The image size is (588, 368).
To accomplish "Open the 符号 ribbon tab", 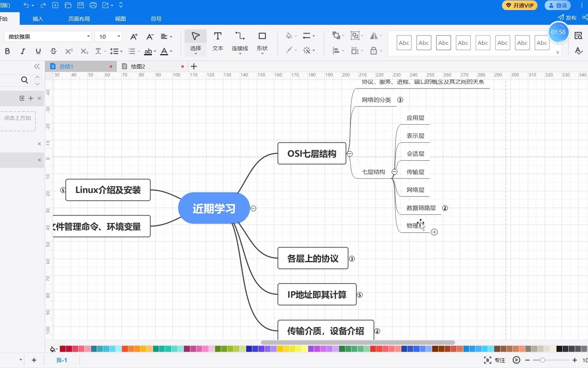I will click(x=156, y=19).
